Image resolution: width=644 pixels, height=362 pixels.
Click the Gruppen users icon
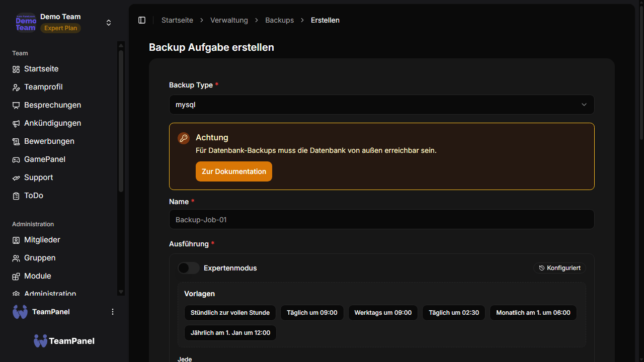16,258
